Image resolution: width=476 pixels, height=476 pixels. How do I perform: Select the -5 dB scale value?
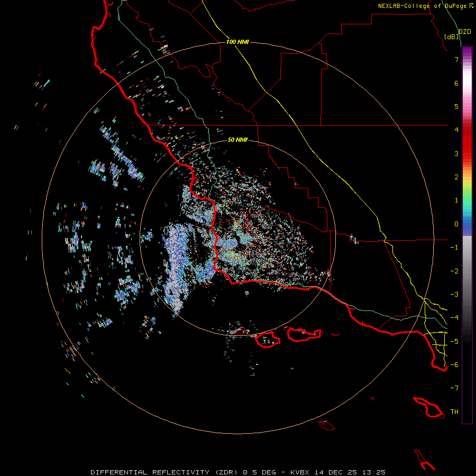pyautogui.click(x=454, y=341)
